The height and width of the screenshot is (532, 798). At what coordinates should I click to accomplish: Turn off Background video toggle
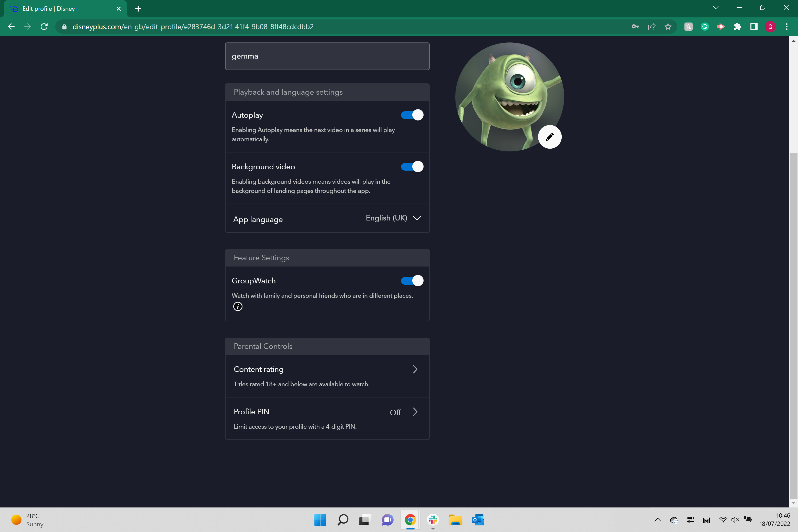pyautogui.click(x=412, y=167)
